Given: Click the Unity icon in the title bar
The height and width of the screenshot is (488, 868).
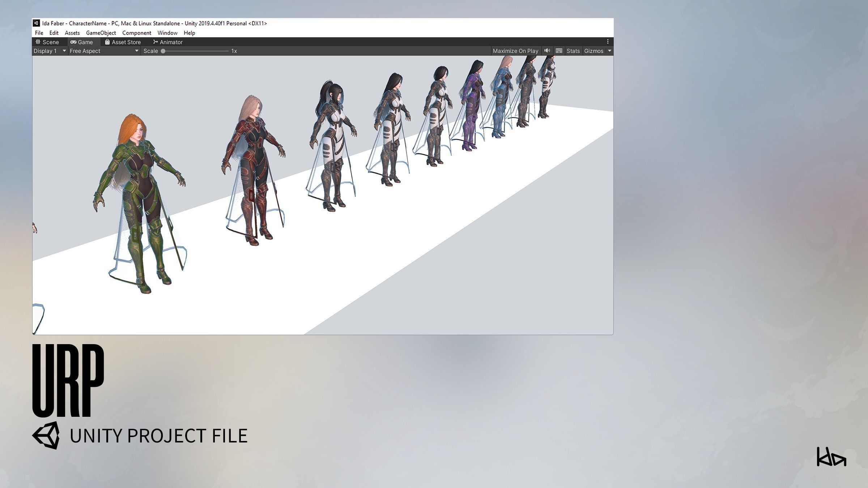Looking at the screenshot, I should [36, 23].
